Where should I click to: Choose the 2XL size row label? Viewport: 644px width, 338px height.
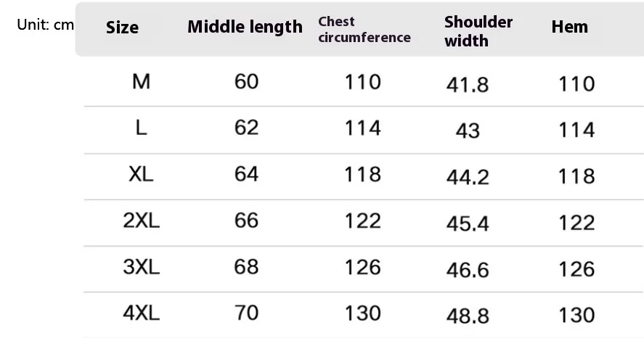[x=141, y=220]
